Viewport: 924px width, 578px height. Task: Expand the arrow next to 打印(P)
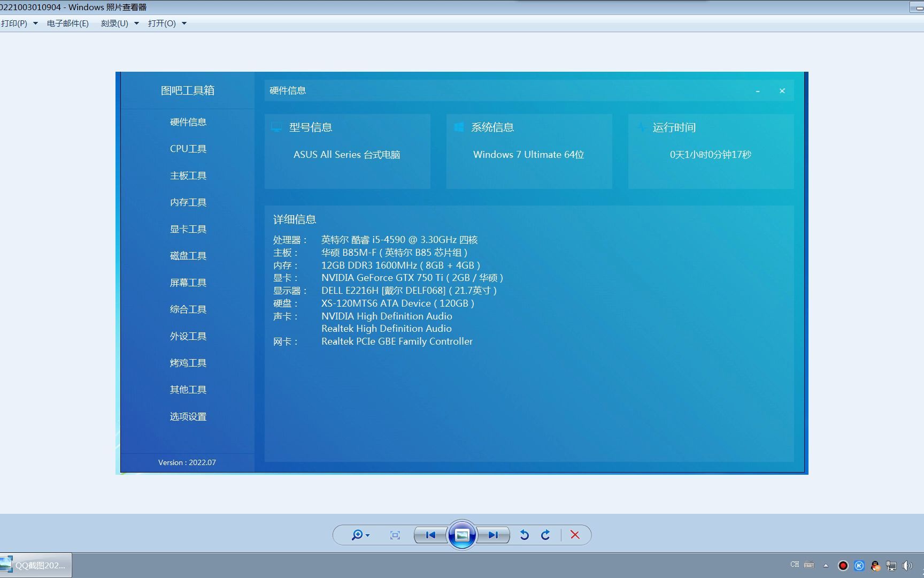tap(35, 23)
